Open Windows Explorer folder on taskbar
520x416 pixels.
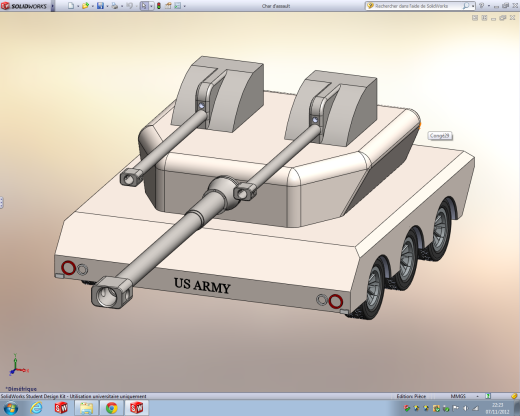pos(86,408)
